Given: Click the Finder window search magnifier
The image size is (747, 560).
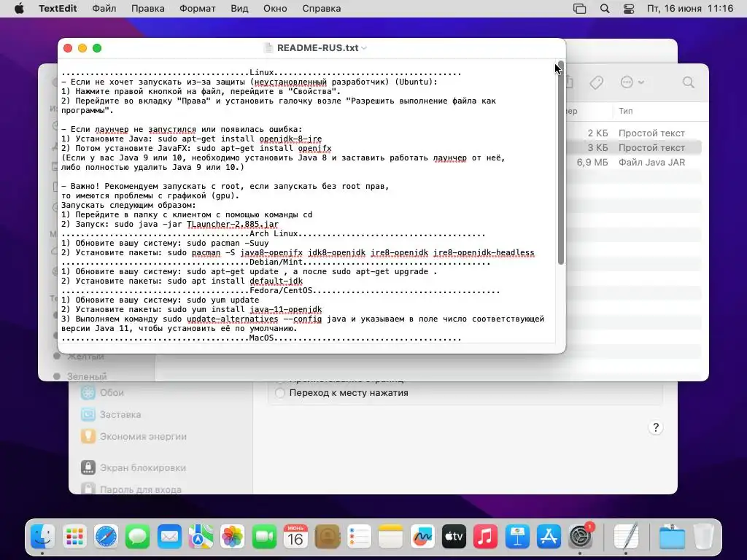Looking at the screenshot, I should tap(689, 82).
